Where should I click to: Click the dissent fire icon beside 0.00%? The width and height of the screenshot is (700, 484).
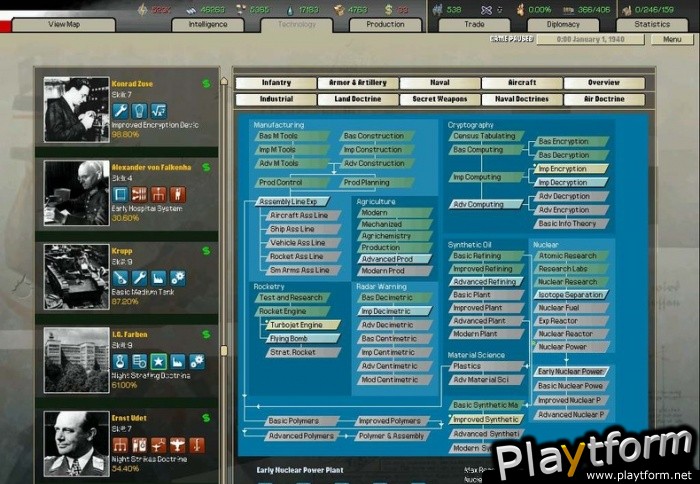pos(521,9)
